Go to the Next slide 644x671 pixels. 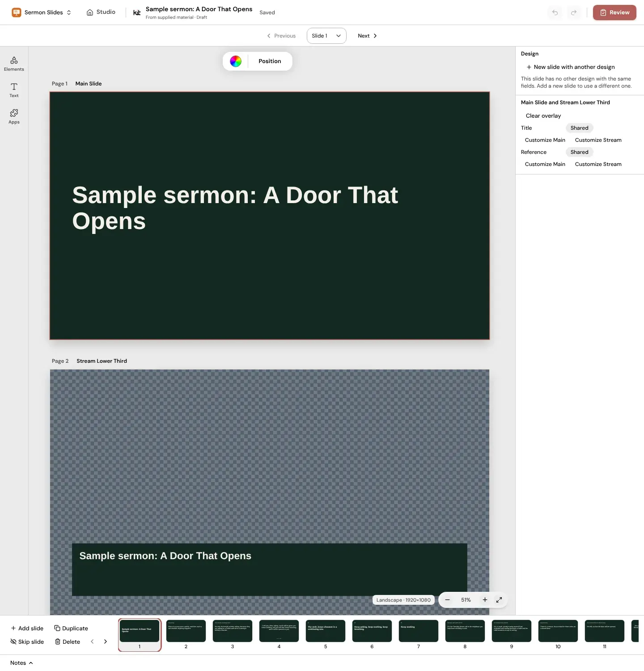point(367,36)
